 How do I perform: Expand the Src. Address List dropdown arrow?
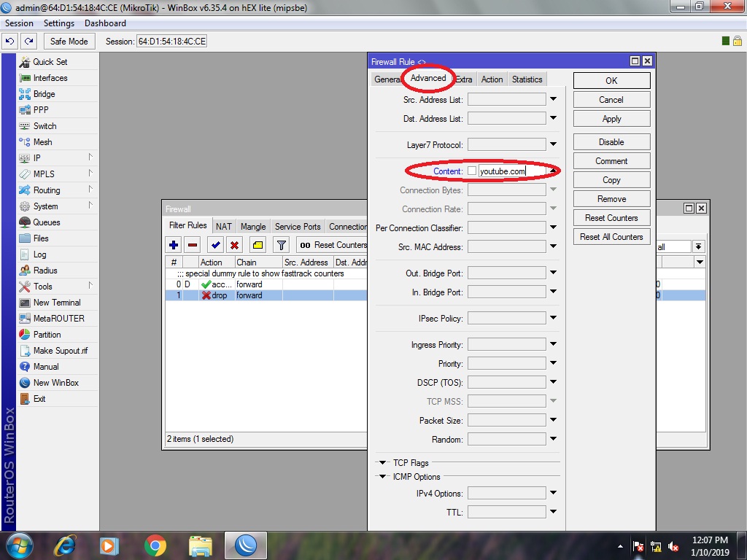pos(553,99)
